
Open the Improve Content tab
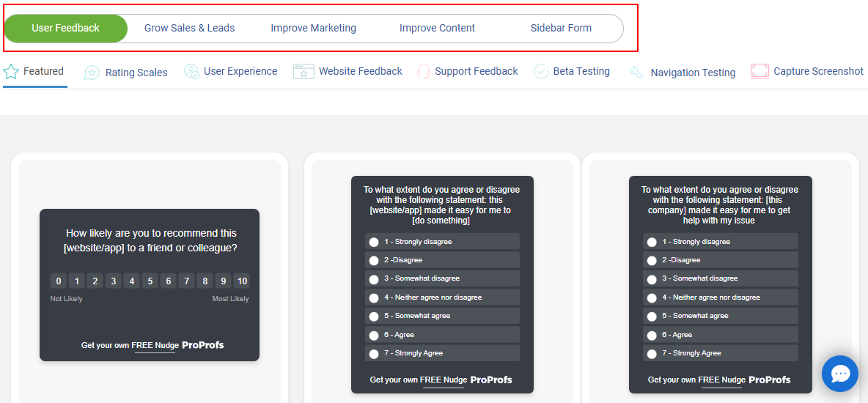(438, 29)
